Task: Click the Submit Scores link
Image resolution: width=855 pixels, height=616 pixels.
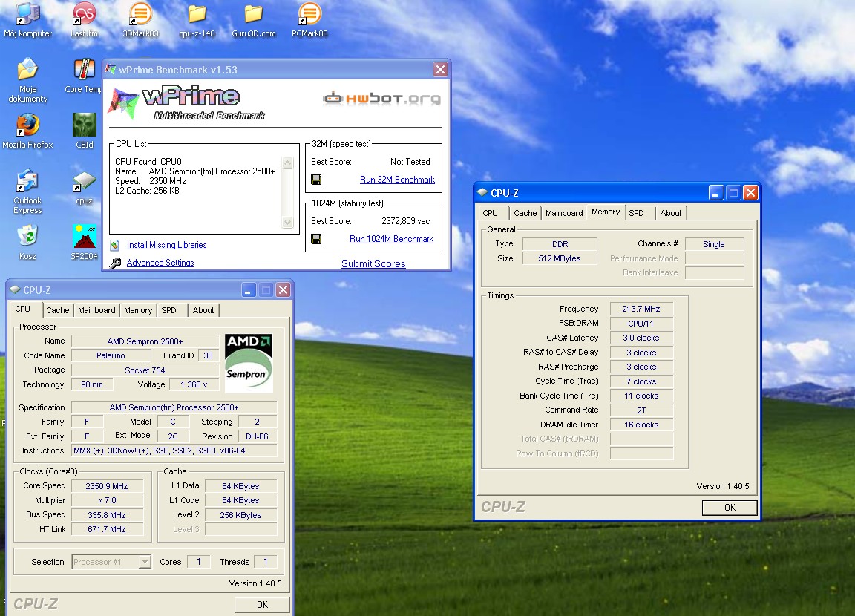Action: click(x=373, y=264)
